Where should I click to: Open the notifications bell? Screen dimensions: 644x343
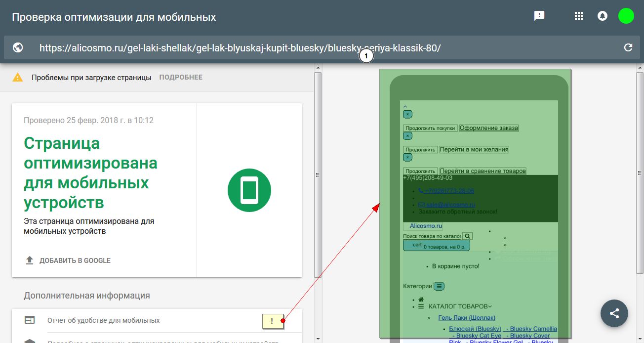(602, 16)
